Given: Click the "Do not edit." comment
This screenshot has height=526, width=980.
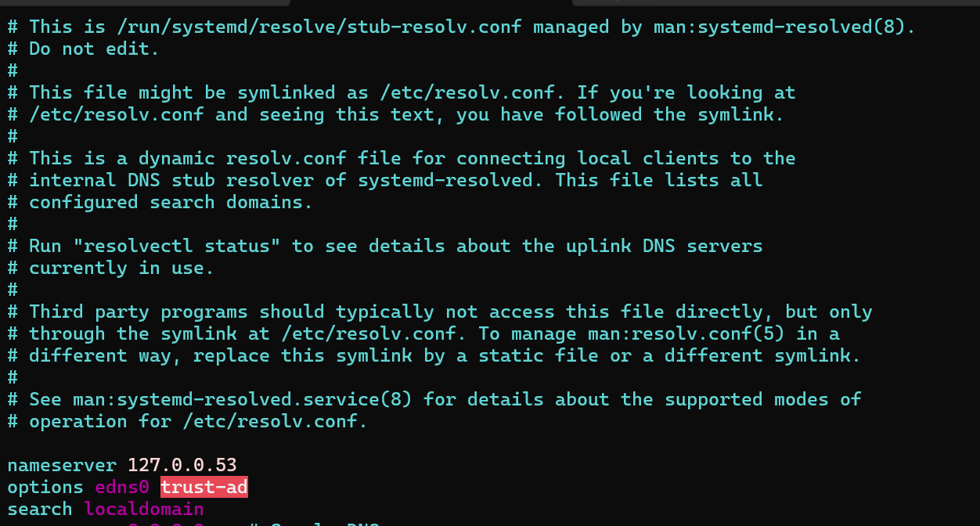Looking at the screenshot, I should [x=94, y=49].
